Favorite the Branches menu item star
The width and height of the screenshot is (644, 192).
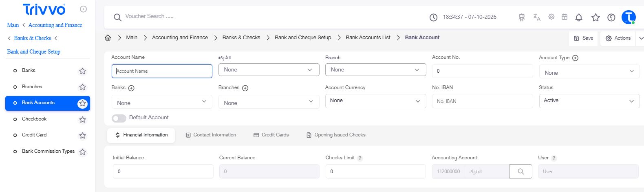[82, 87]
